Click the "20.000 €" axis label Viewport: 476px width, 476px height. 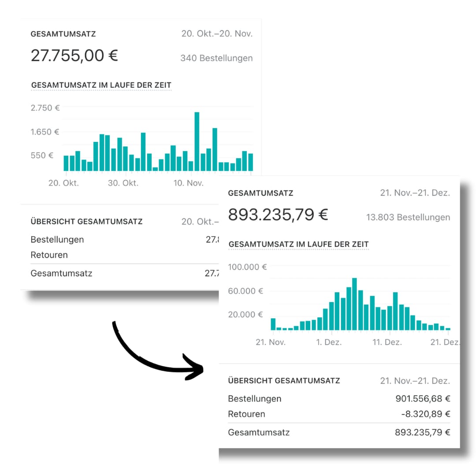[245, 315]
